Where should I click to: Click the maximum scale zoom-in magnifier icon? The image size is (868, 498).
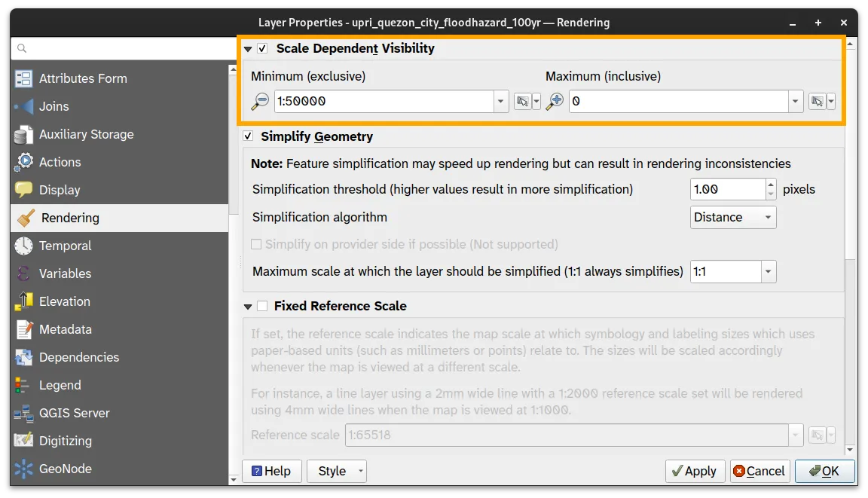coord(555,102)
